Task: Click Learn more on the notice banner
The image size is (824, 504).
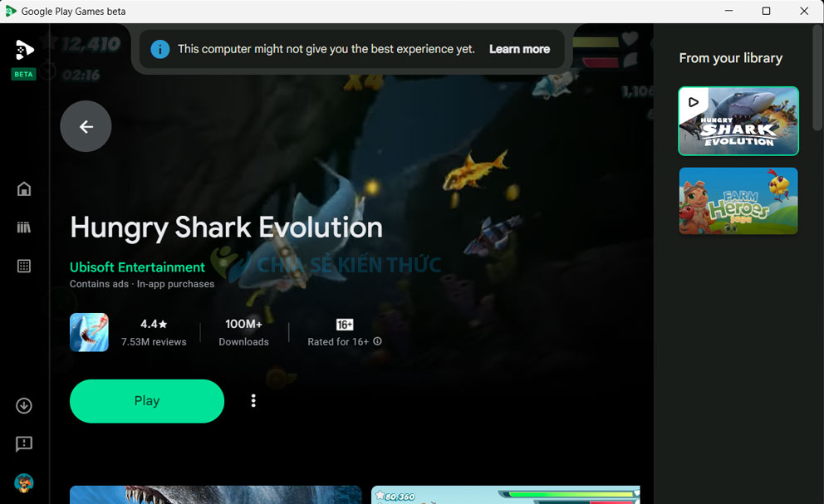Action: point(519,49)
